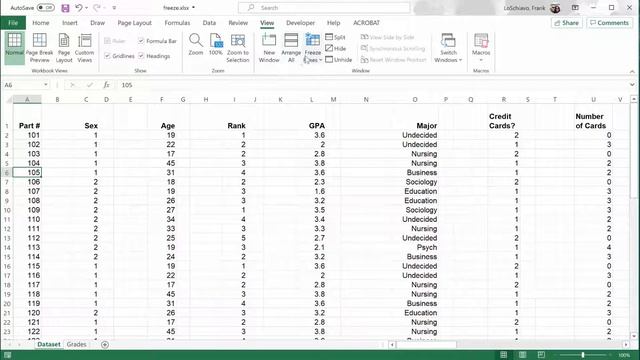This screenshot has width=640, height=360.
Task: Open a New Window
Action: [x=269, y=48]
